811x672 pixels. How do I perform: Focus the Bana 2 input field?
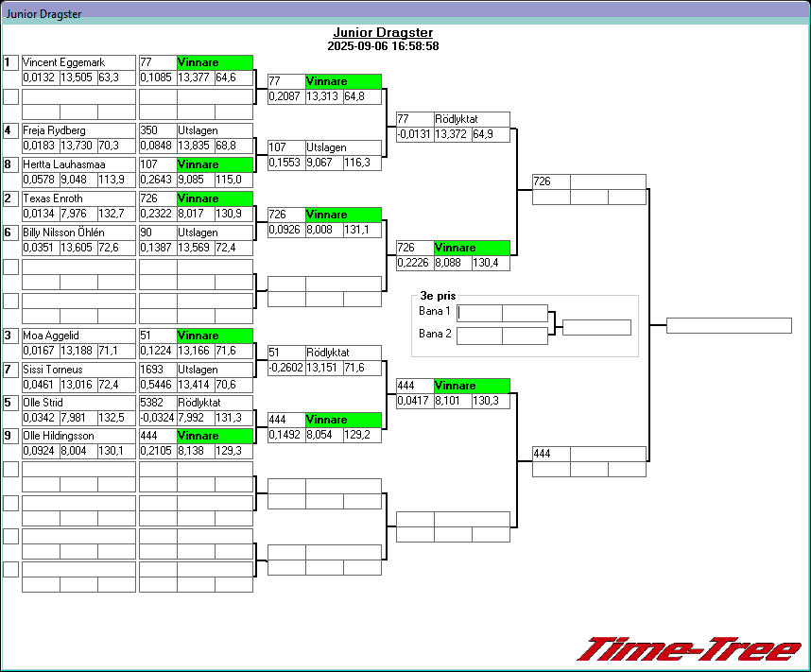click(x=479, y=336)
